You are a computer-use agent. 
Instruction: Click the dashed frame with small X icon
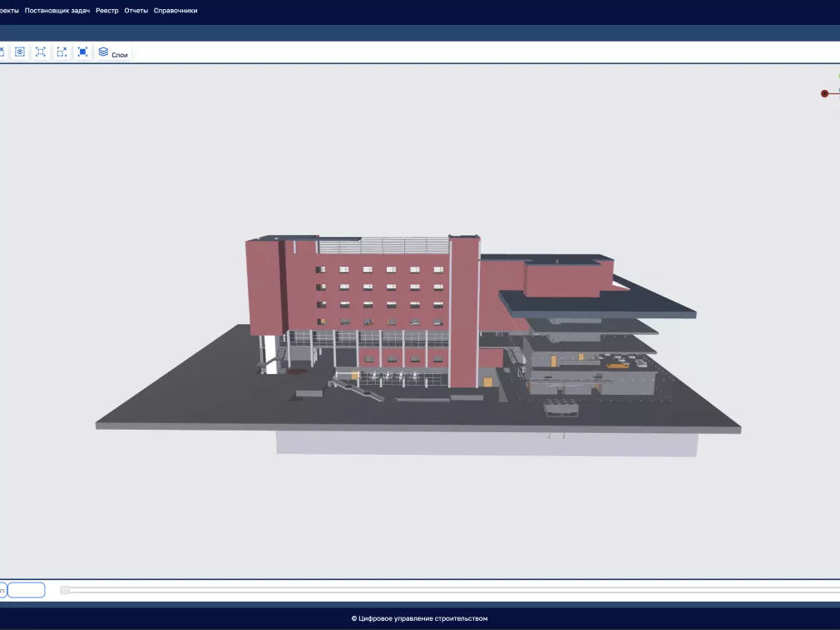tap(62, 52)
